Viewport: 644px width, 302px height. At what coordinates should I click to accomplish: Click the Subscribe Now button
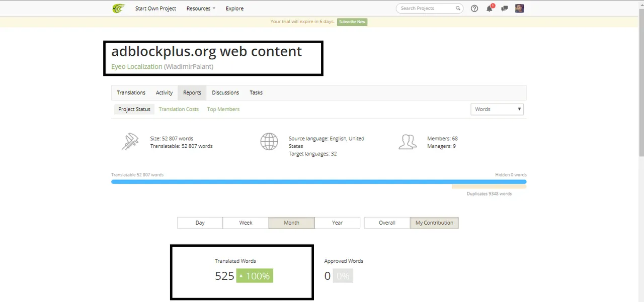point(352,22)
